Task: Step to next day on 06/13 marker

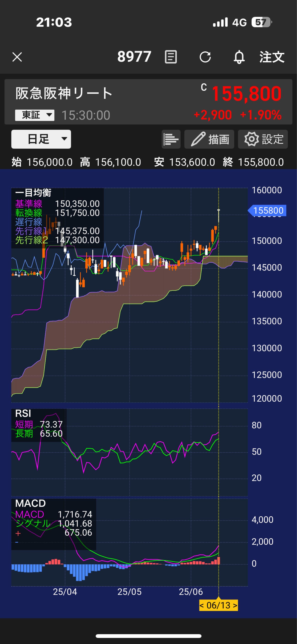Action: point(235,605)
